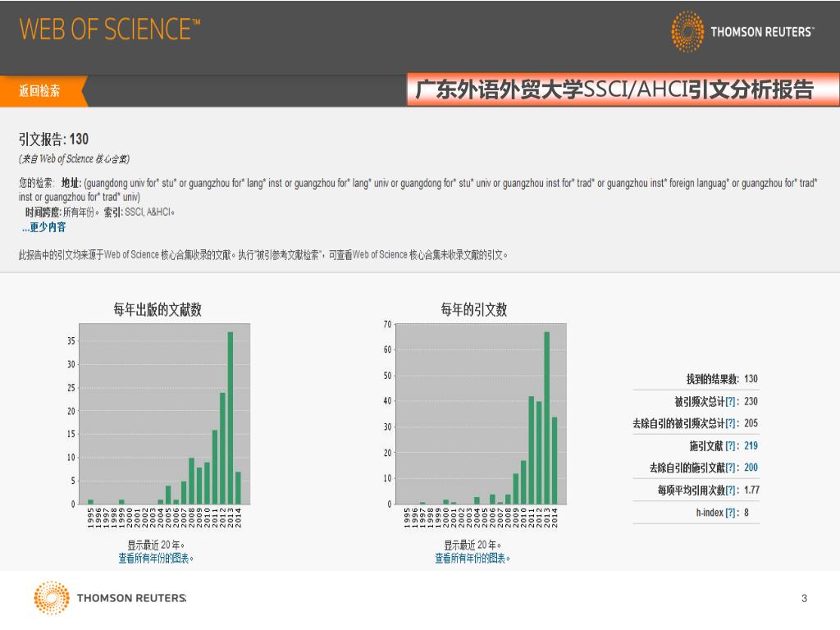Screen dimensions: 840x630
Task: Click the h-index value 8
Action: click(746, 513)
